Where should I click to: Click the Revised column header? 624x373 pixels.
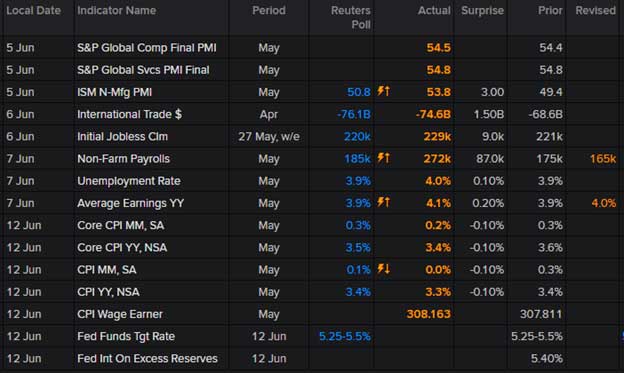(595, 10)
